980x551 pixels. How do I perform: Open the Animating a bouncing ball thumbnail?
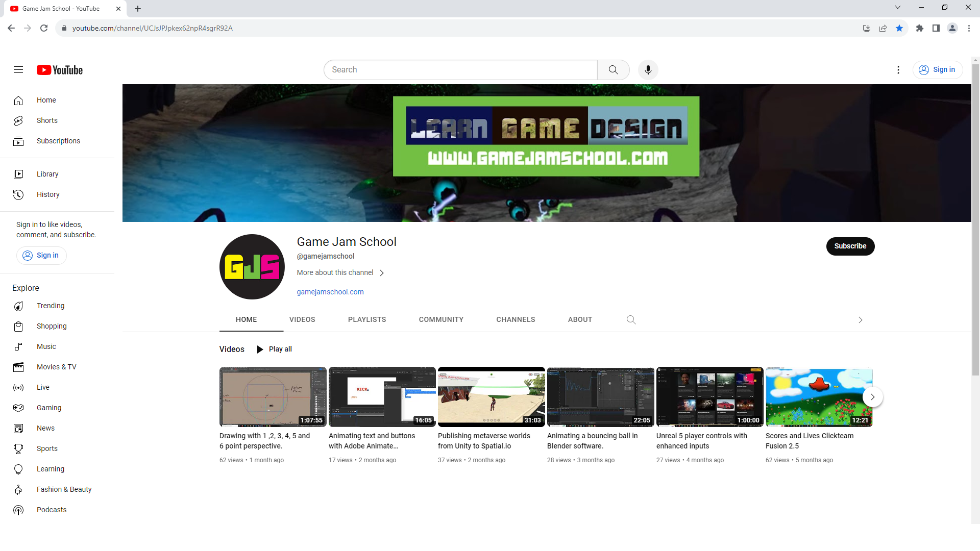[601, 397]
